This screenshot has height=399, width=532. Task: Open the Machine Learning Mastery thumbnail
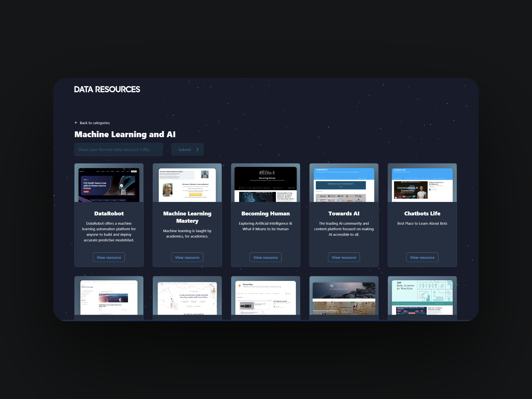coord(187,185)
